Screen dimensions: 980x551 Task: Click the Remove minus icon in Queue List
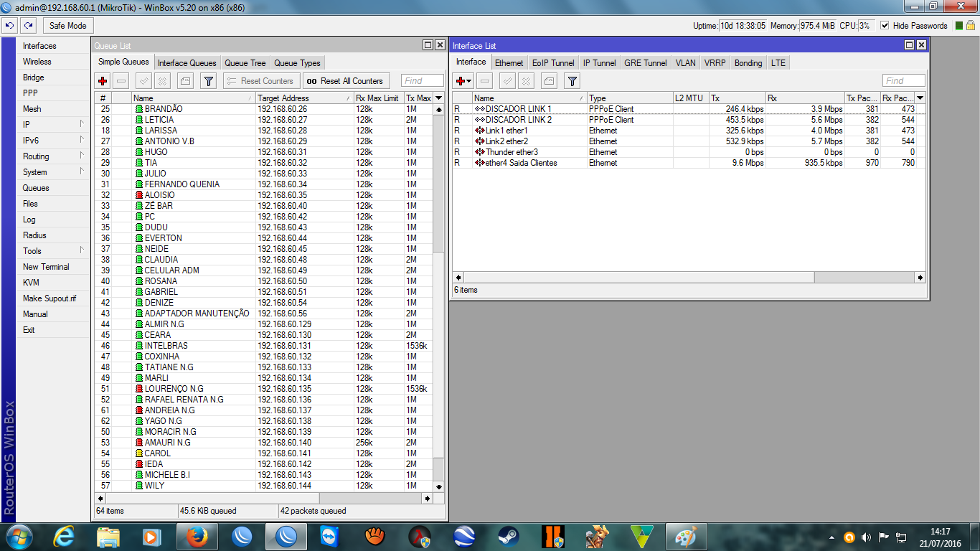pyautogui.click(x=121, y=81)
